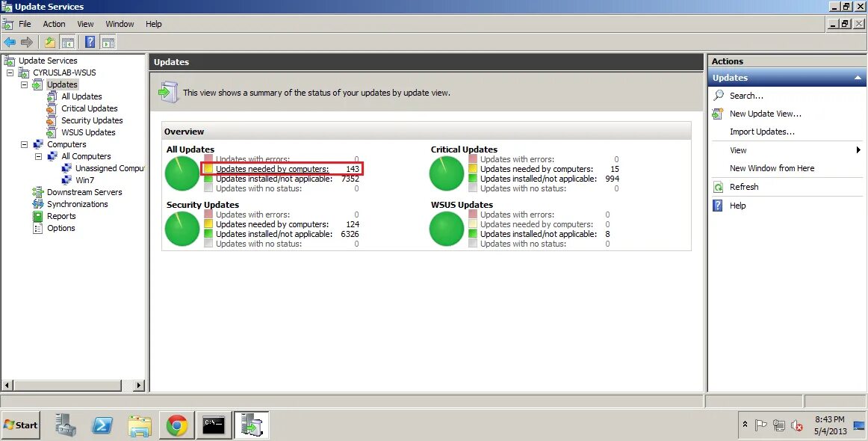Image resolution: width=868 pixels, height=441 pixels.
Task: Open the File menu
Action: (x=25, y=24)
